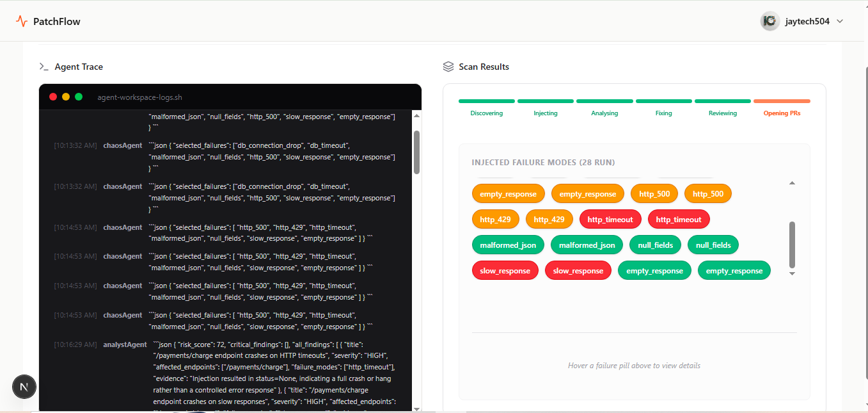This screenshot has height=413, width=868.
Task: Click the right red http_timeout pill
Action: [679, 220]
